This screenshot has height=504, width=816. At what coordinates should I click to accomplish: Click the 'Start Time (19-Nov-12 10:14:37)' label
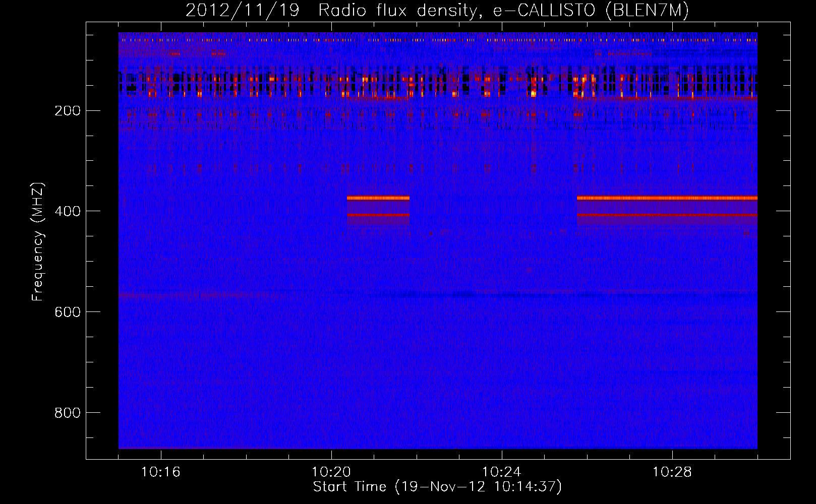437,487
